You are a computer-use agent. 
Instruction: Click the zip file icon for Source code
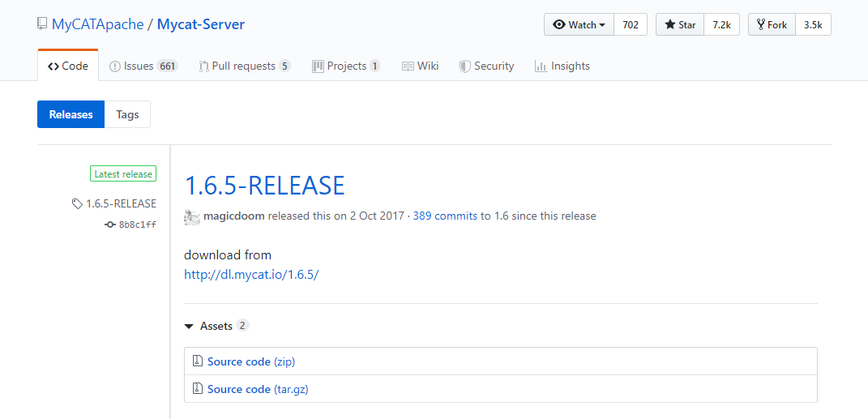coord(197,361)
